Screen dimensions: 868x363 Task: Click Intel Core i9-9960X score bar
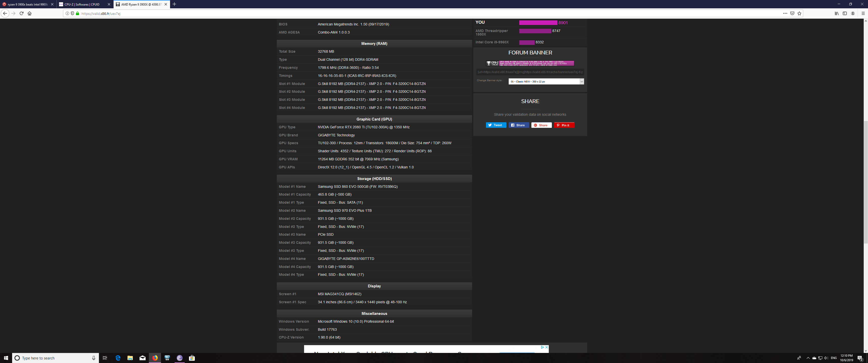coord(527,42)
